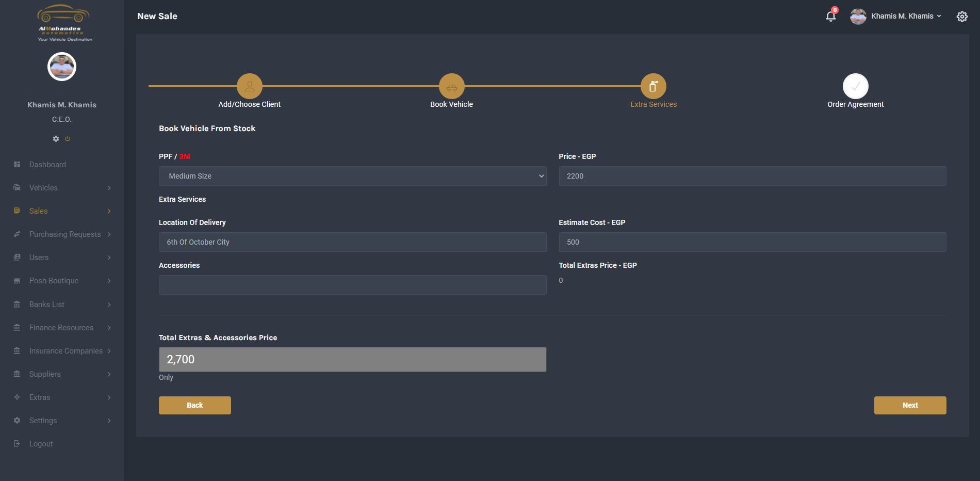
Task: Expand the Finance Resources chevron
Action: 109,328
